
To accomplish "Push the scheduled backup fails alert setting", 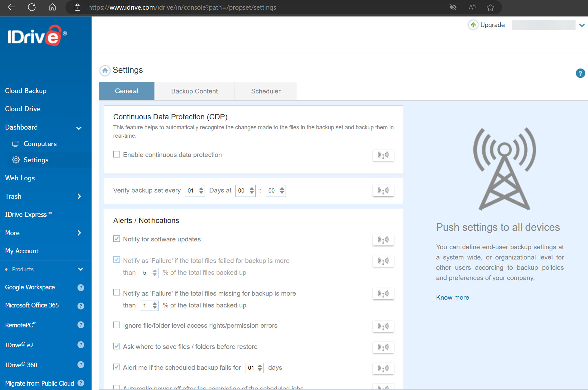I will click(x=383, y=368).
